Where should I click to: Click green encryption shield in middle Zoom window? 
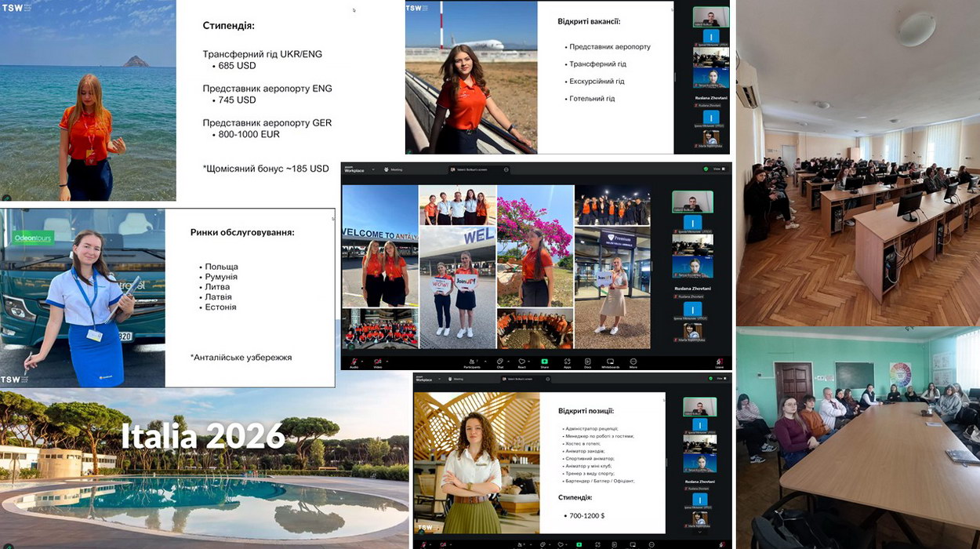pos(706,169)
